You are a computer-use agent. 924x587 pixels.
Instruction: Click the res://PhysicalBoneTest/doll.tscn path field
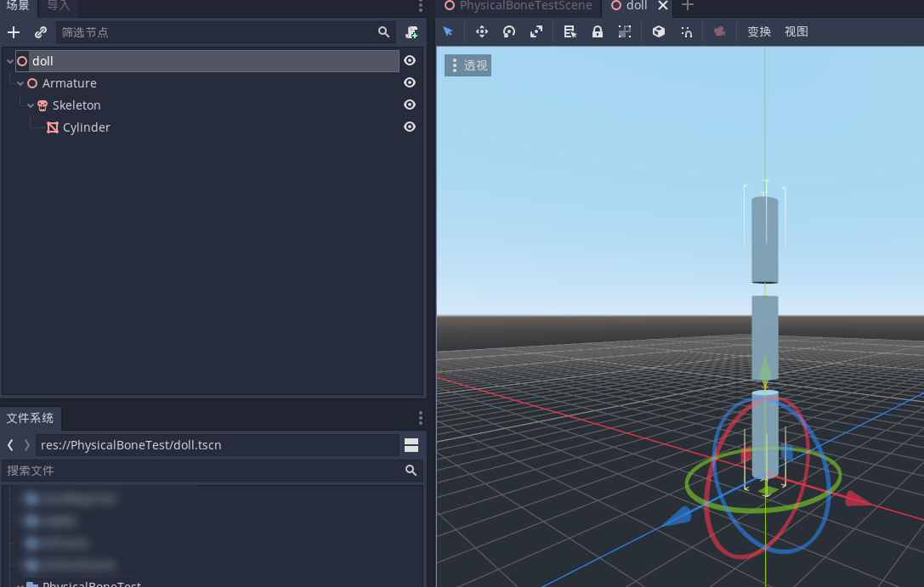(x=218, y=445)
